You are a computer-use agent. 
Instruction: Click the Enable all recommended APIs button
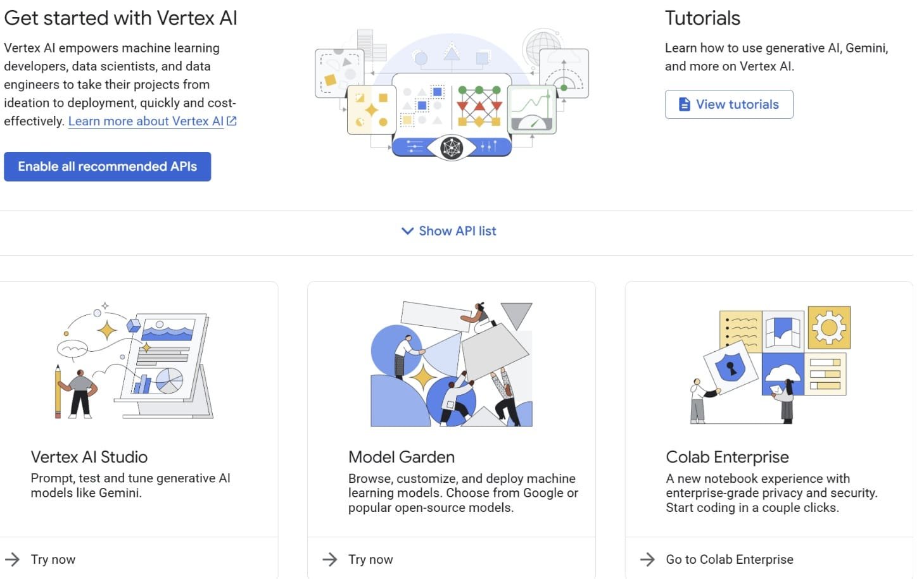107,166
